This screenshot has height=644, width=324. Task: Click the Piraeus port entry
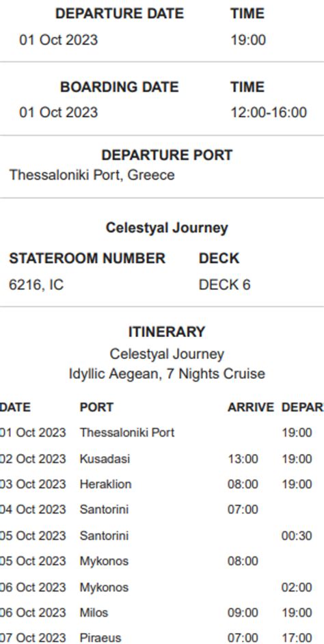point(100,639)
